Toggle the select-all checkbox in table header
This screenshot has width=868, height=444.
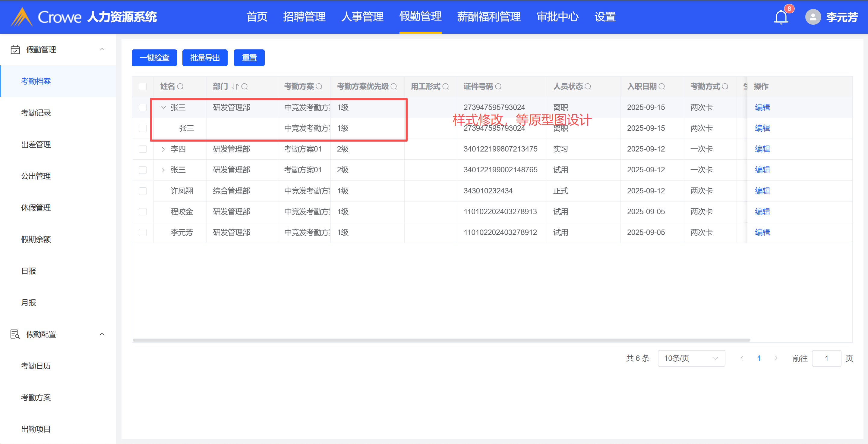tap(143, 86)
